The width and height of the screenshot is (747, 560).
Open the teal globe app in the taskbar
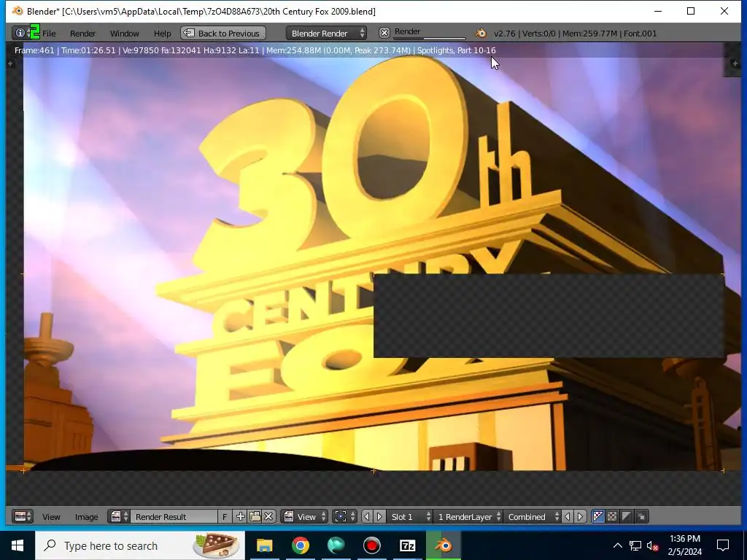coord(336,545)
